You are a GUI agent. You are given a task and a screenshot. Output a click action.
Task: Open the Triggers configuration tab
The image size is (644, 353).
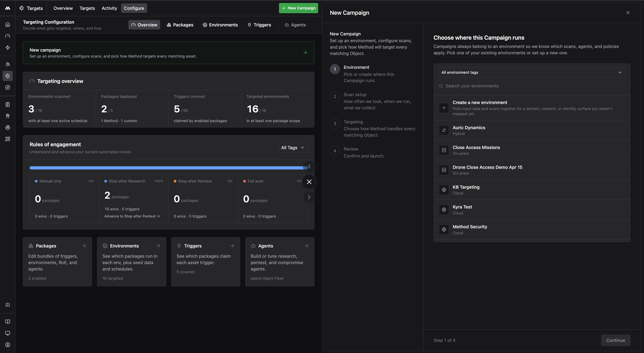(259, 25)
